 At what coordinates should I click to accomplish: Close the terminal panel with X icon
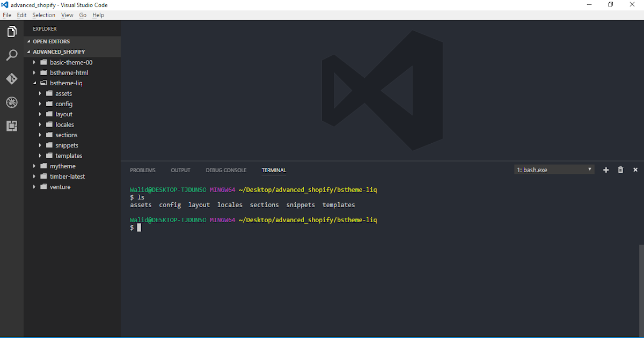tap(635, 170)
